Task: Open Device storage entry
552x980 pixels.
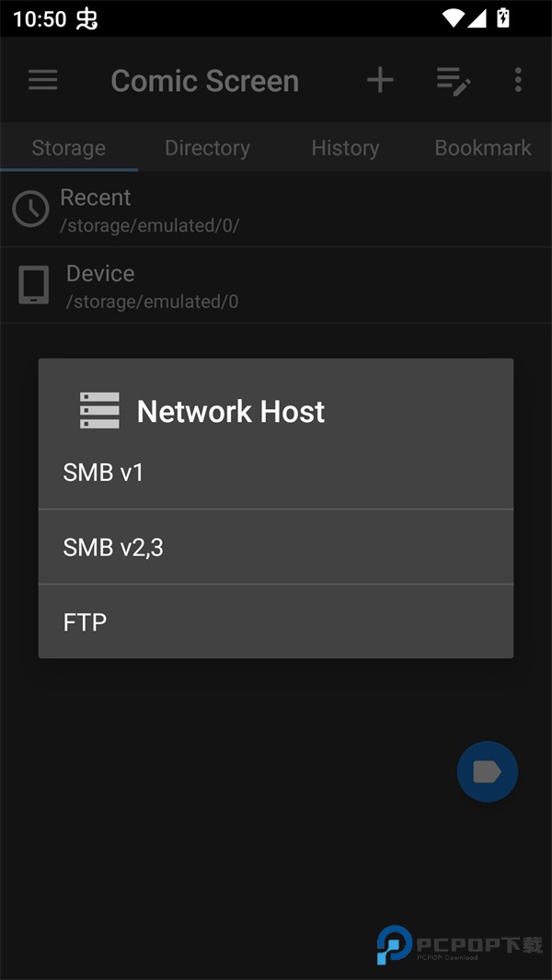Action: (x=276, y=286)
